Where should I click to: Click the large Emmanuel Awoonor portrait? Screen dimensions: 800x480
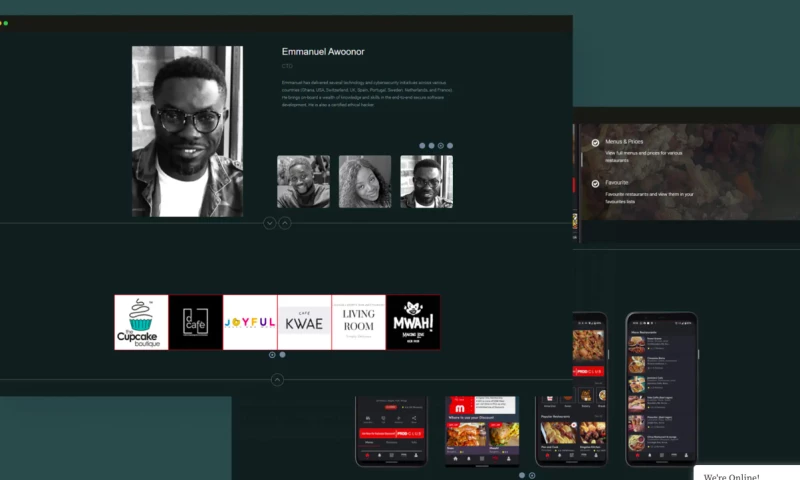187,131
